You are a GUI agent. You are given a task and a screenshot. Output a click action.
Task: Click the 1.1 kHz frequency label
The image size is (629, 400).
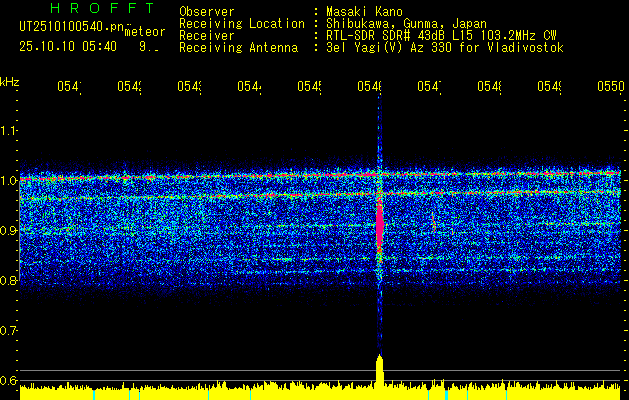point(8,130)
